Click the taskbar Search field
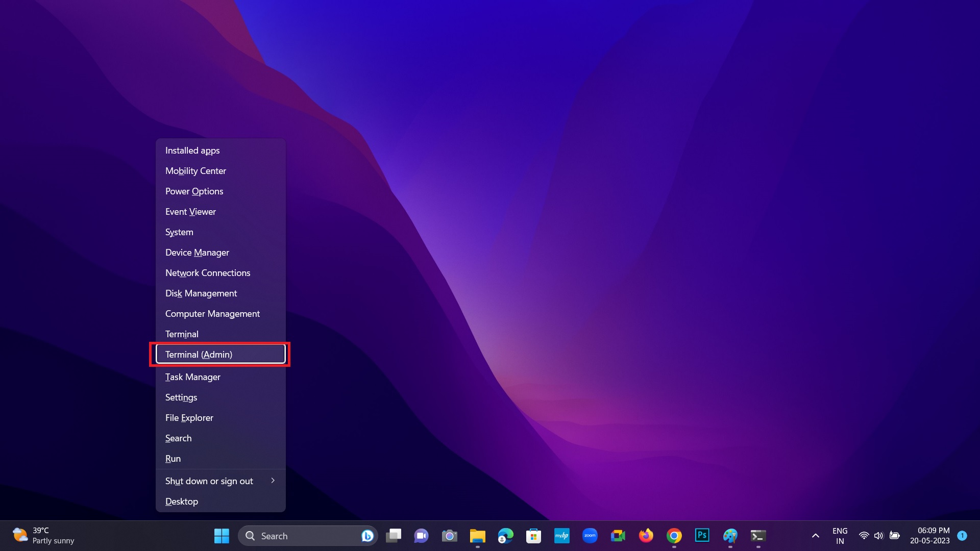980x551 pixels. [x=301, y=536]
